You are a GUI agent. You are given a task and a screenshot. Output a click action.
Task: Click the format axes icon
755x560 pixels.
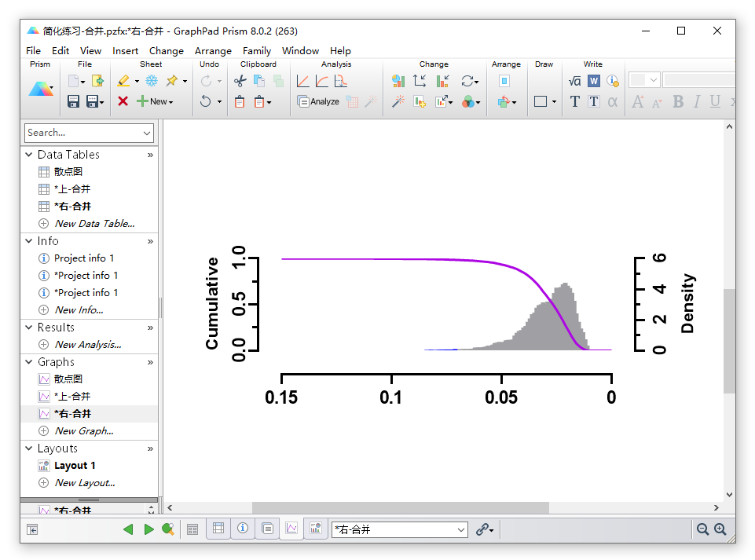pyautogui.click(x=420, y=81)
